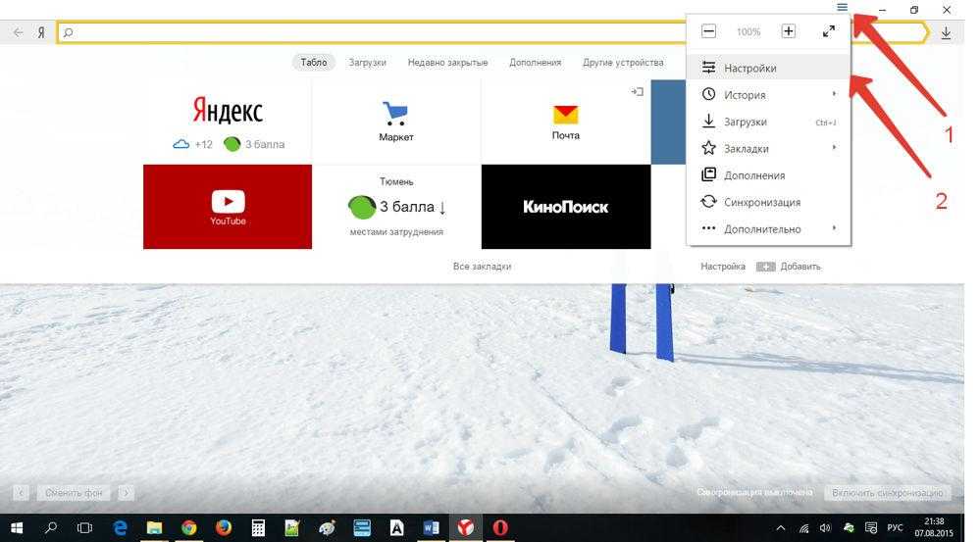Click the hamburger menu icon at top

[x=842, y=8]
